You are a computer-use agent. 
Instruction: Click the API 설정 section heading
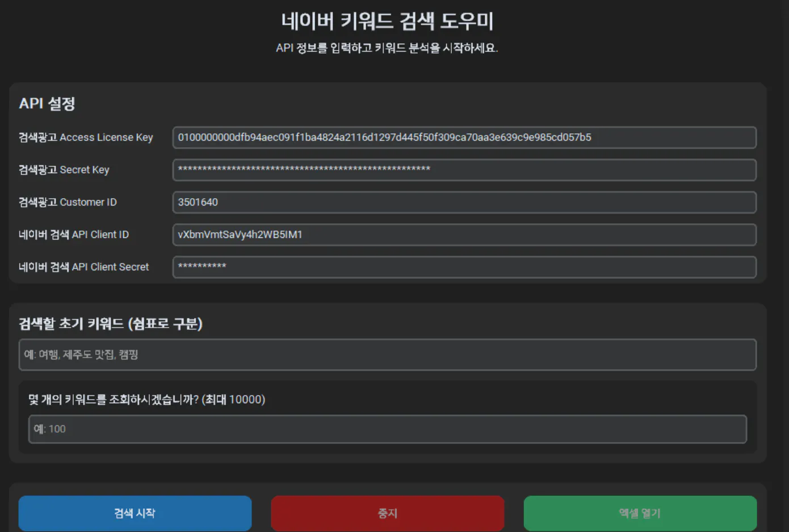44,104
